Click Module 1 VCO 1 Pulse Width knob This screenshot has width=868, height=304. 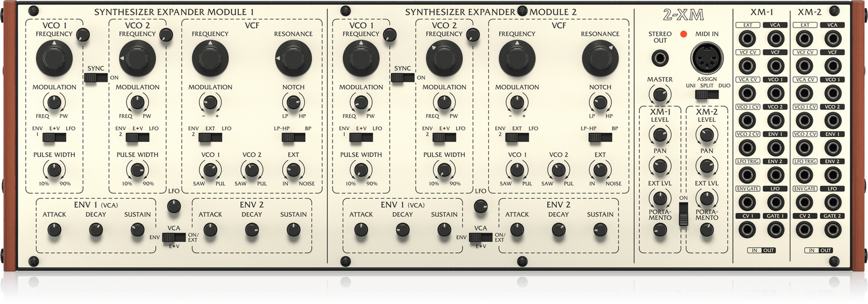[54, 170]
